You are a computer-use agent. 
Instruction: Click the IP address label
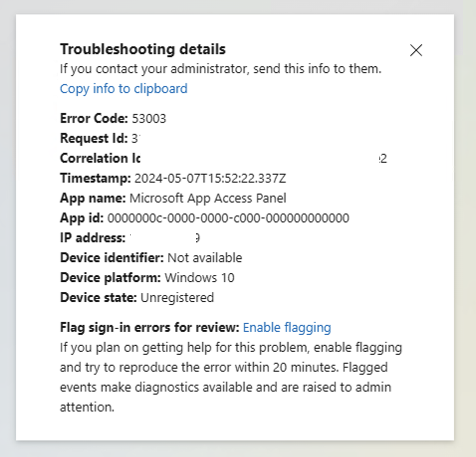tap(93, 238)
